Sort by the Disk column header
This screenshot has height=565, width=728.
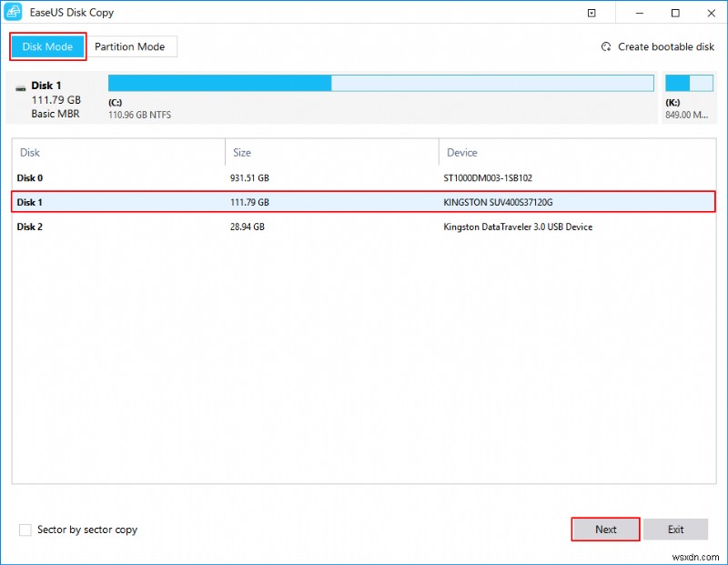(x=29, y=152)
